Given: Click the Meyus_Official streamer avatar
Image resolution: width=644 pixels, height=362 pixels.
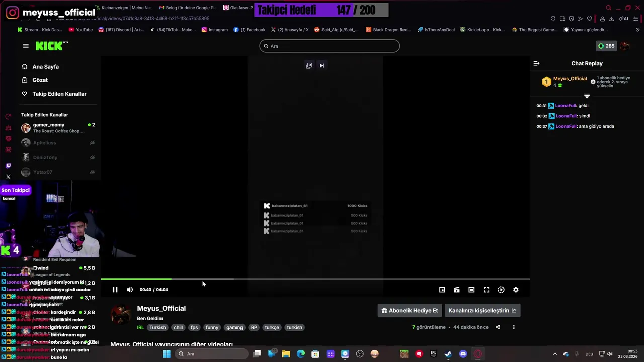Looking at the screenshot, I should click(121, 315).
